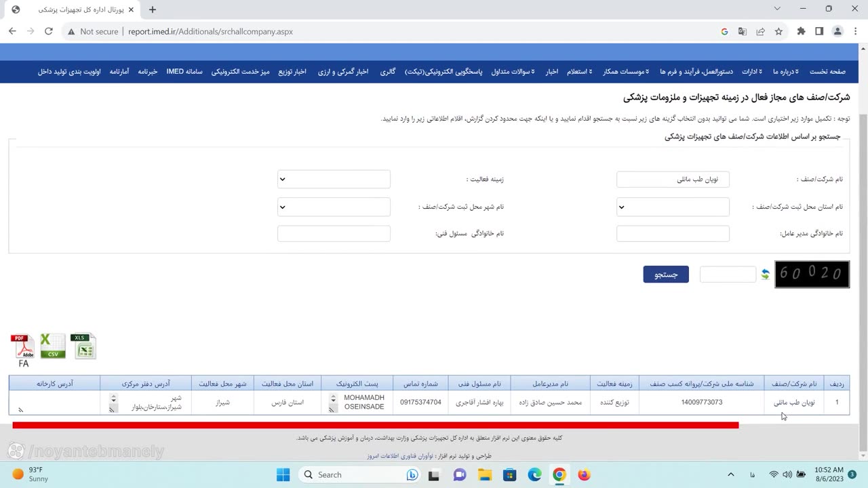The height and width of the screenshot is (488, 868).
Task: Open اخبار گمرکی و ارزی link
Action: point(343,72)
